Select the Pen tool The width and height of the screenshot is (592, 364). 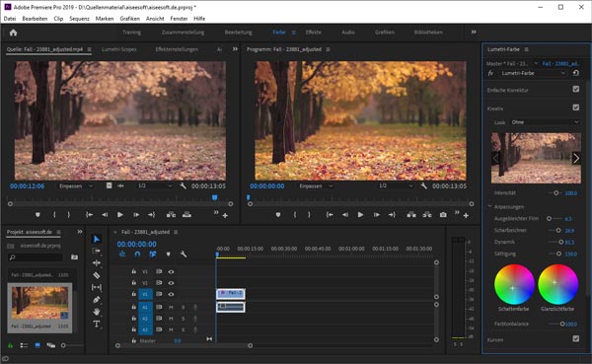97,300
